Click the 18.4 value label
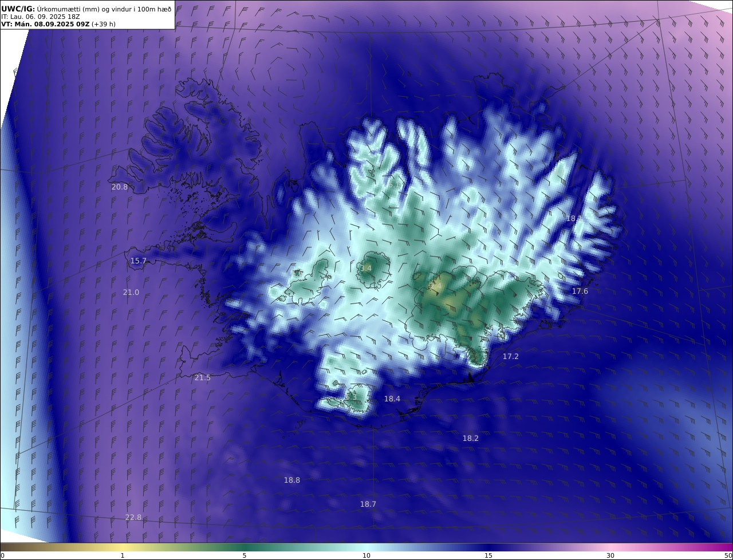 click(x=392, y=399)
